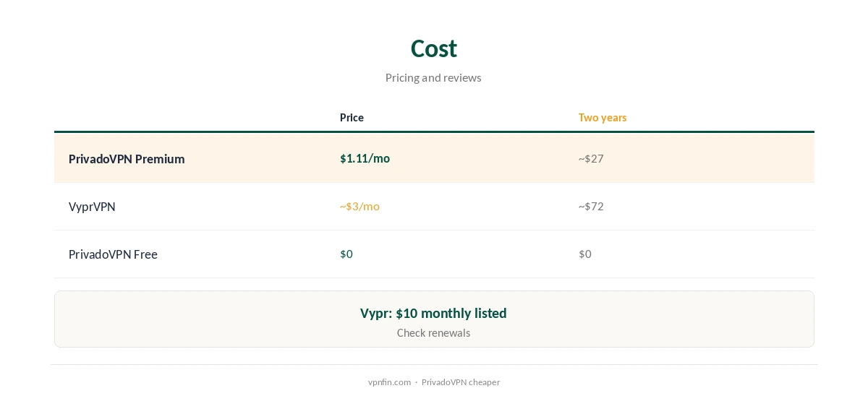
Task: Click the Price column header
Action: click(x=352, y=118)
